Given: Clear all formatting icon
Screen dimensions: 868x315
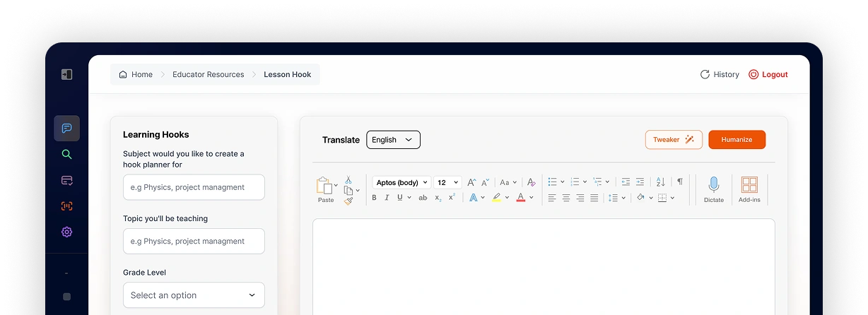Looking at the screenshot, I should [x=531, y=182].
